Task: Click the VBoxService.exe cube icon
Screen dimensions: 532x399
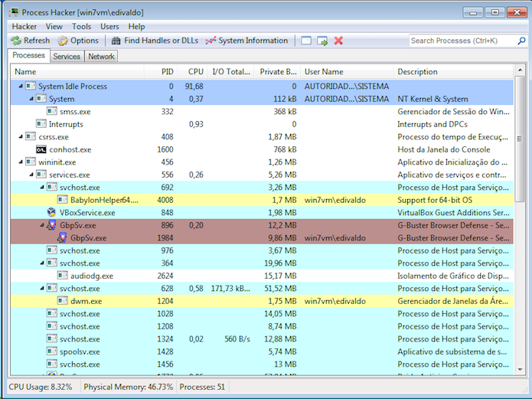Action: (51, 213)
